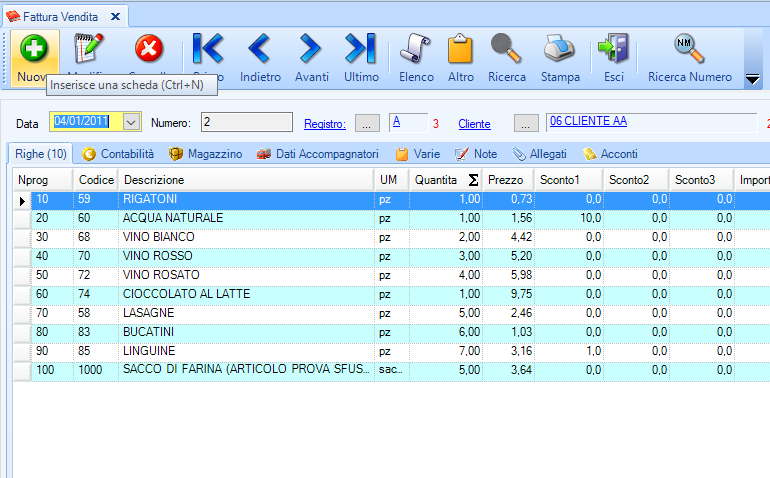
Task: Expand the toolbar overflow arrow
Action: coord(753,80)
